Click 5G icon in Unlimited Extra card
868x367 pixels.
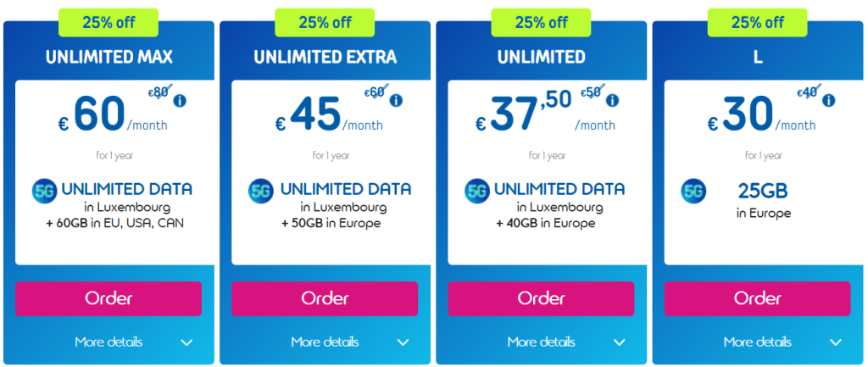[260, 191]
